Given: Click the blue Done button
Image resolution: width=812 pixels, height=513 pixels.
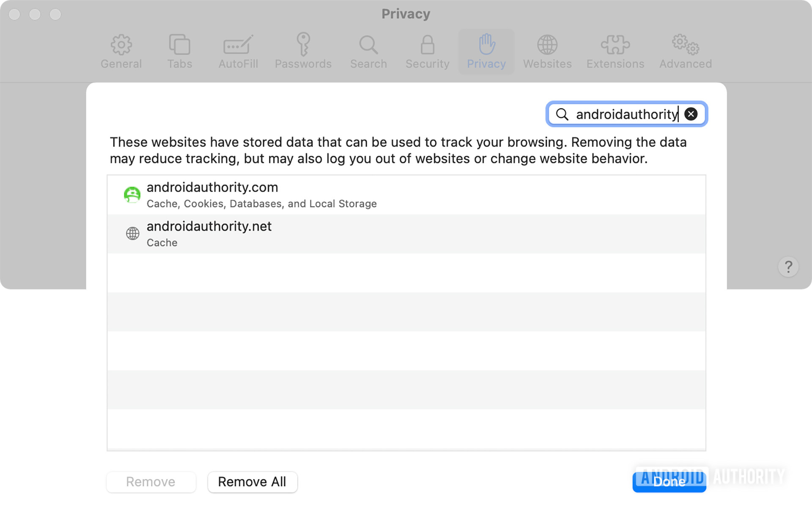Looking at the screenshot, I should point(669,482).
